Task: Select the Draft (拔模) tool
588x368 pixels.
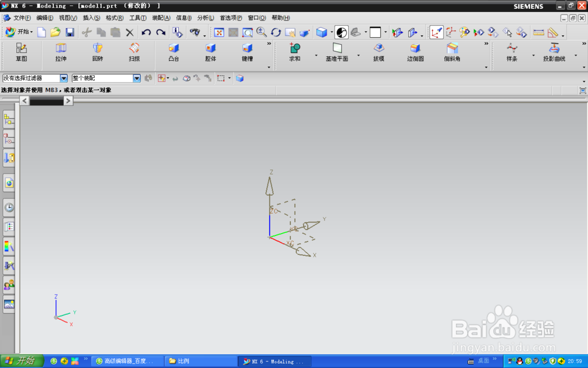Action: click(379, 52)
